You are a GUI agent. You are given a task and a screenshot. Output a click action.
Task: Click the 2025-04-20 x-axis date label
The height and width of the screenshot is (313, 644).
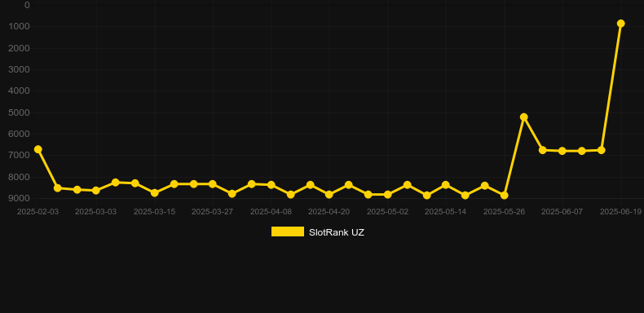[x=329, y=212]
